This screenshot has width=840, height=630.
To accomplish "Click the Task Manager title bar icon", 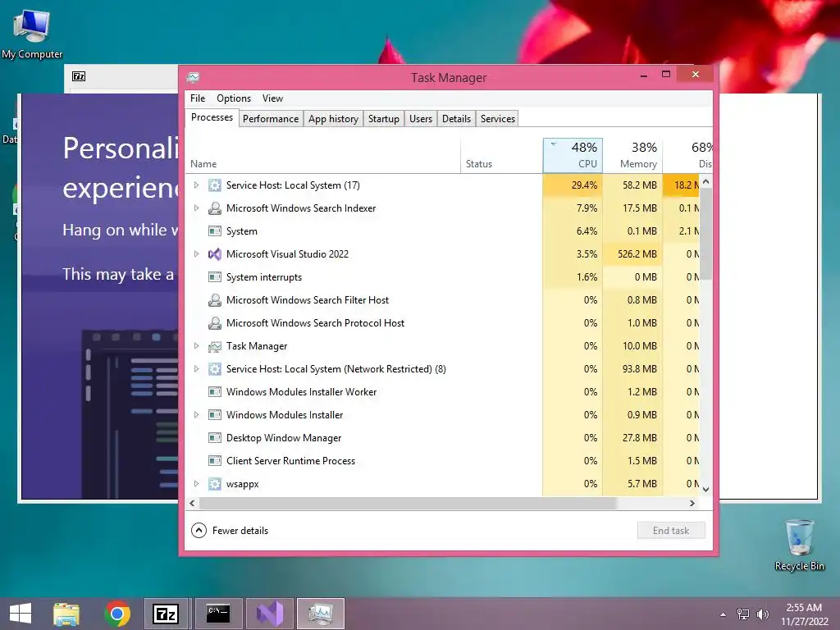I will coord(194,78).
